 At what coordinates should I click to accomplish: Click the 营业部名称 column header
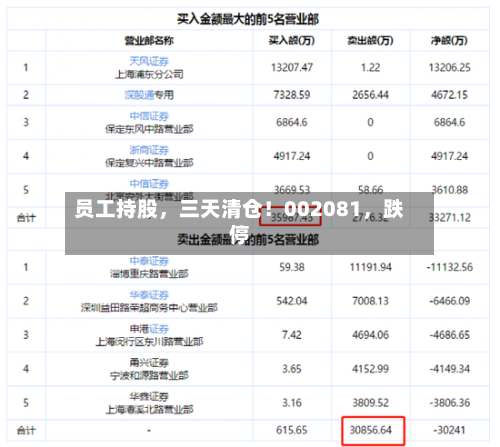[x=149, y=41]
